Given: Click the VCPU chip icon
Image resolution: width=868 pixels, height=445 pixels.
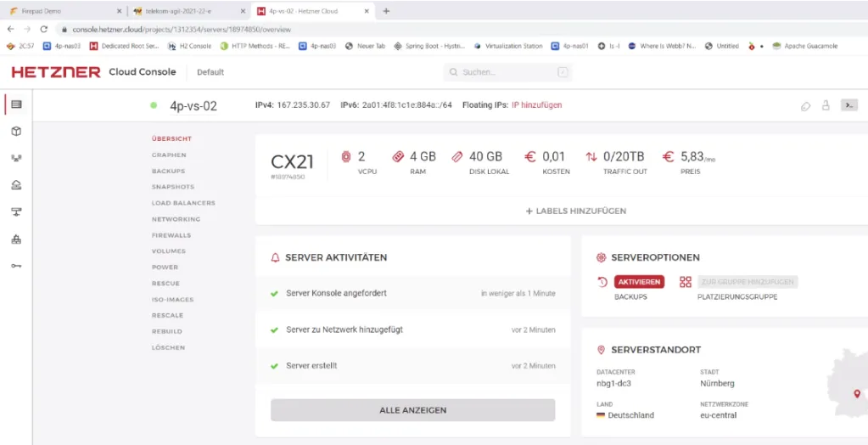Looking at the screenshot, I should [x=346, y=157].
